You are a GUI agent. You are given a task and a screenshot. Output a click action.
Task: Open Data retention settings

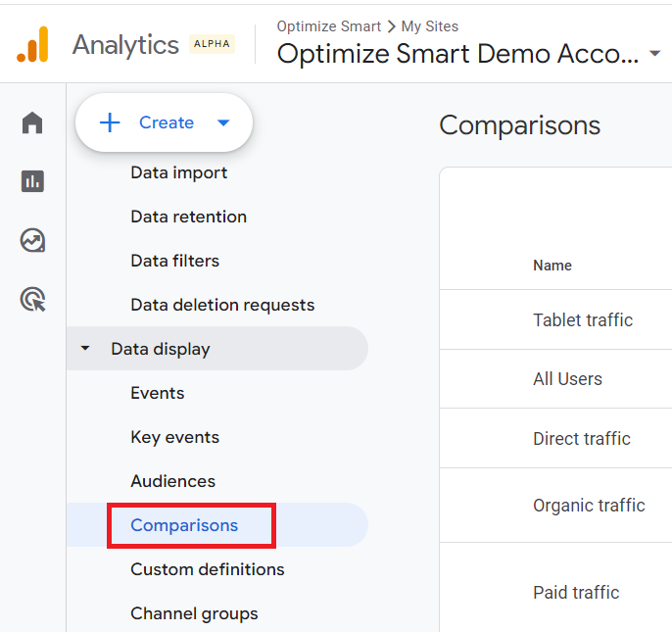(188, 217)
